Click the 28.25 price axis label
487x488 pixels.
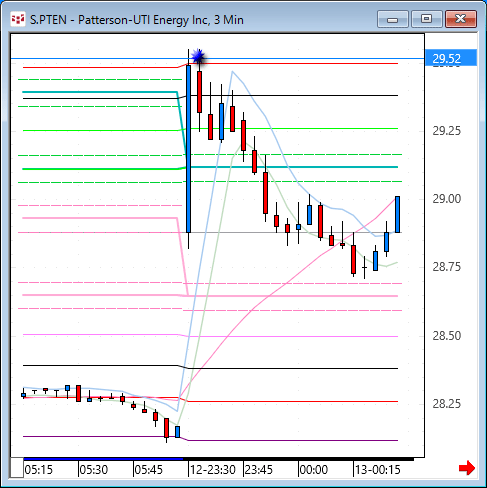(447, 404)
